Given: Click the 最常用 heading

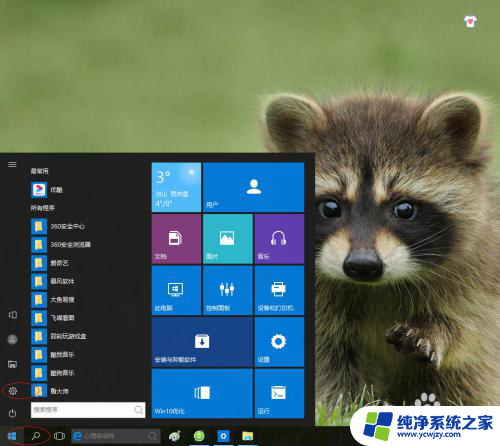Looking at the screenshot, I should point(40,171).
